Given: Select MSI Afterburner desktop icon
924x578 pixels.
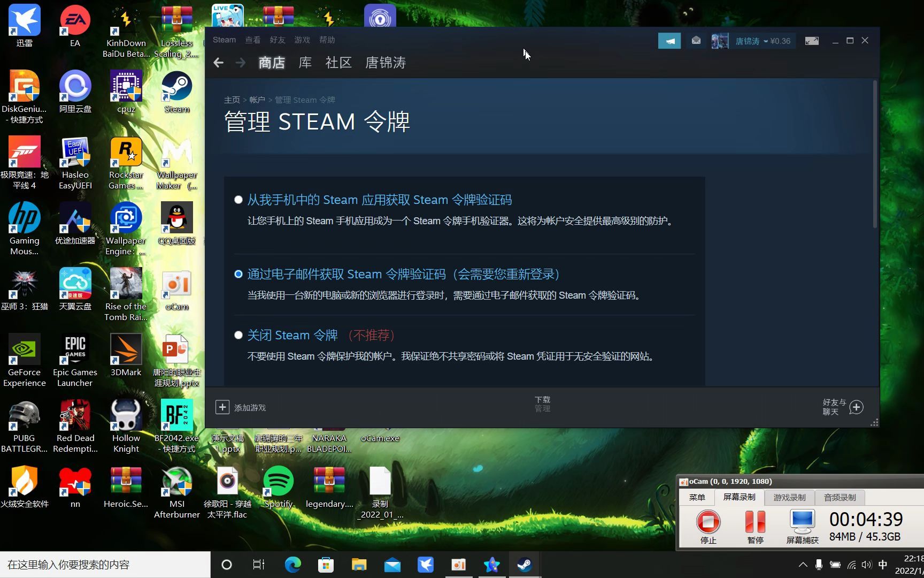Looking at the screenshot, I should (177, 492).
